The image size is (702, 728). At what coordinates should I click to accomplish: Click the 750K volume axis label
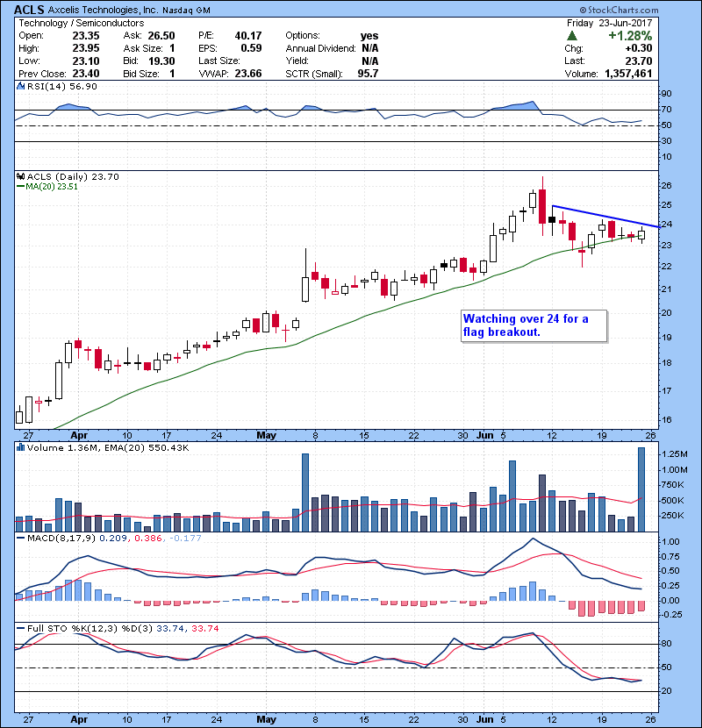click(x=672, y=485)
